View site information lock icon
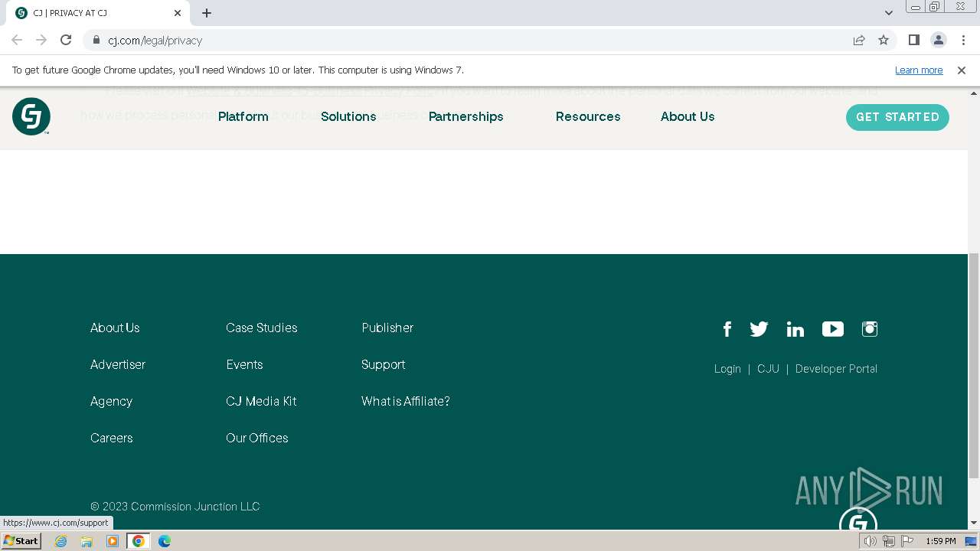 (x=96, y=40)
